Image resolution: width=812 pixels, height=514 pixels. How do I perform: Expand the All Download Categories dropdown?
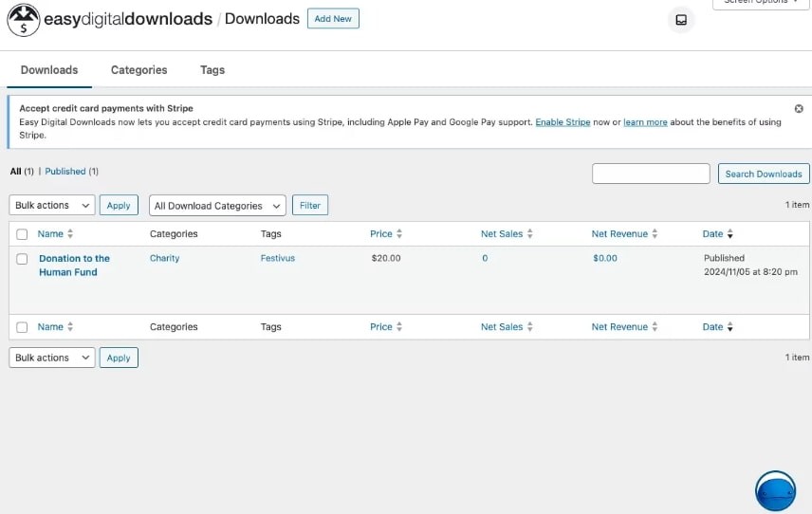217,206
